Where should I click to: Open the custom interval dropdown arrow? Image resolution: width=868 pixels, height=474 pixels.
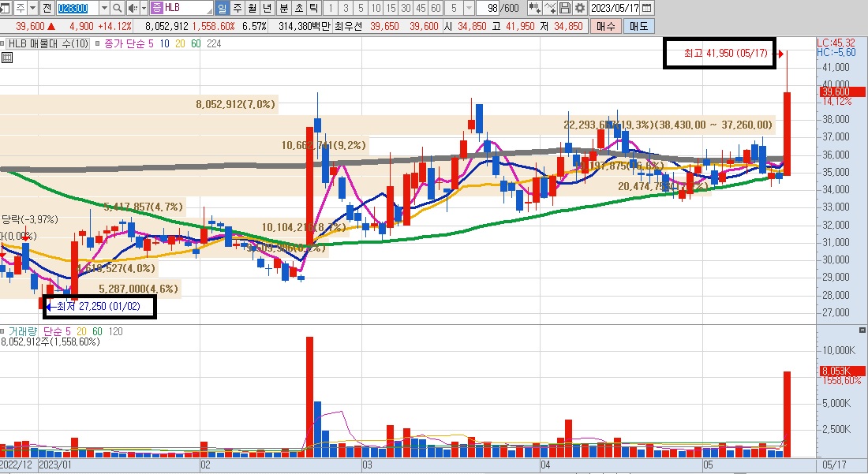[469, 8]
